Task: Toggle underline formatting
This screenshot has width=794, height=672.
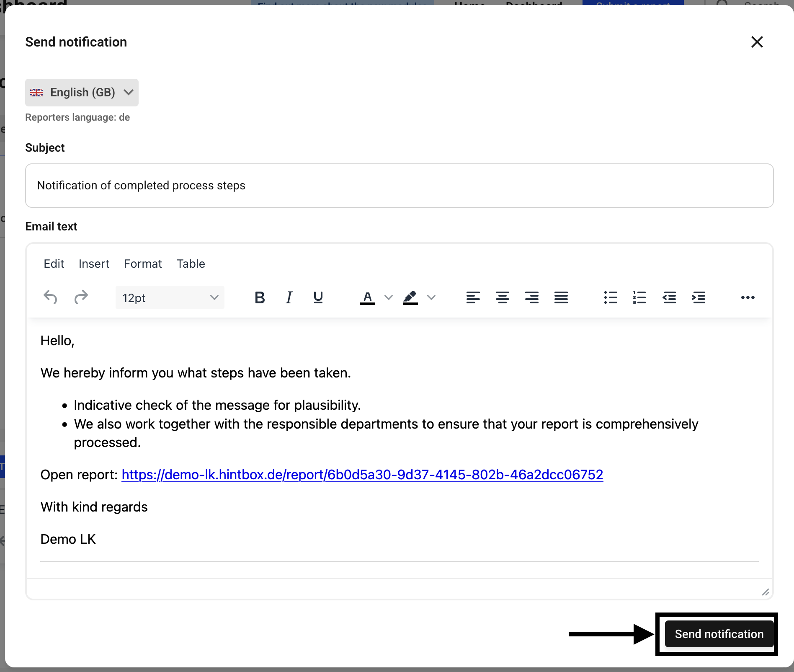Action: [318, 297]
